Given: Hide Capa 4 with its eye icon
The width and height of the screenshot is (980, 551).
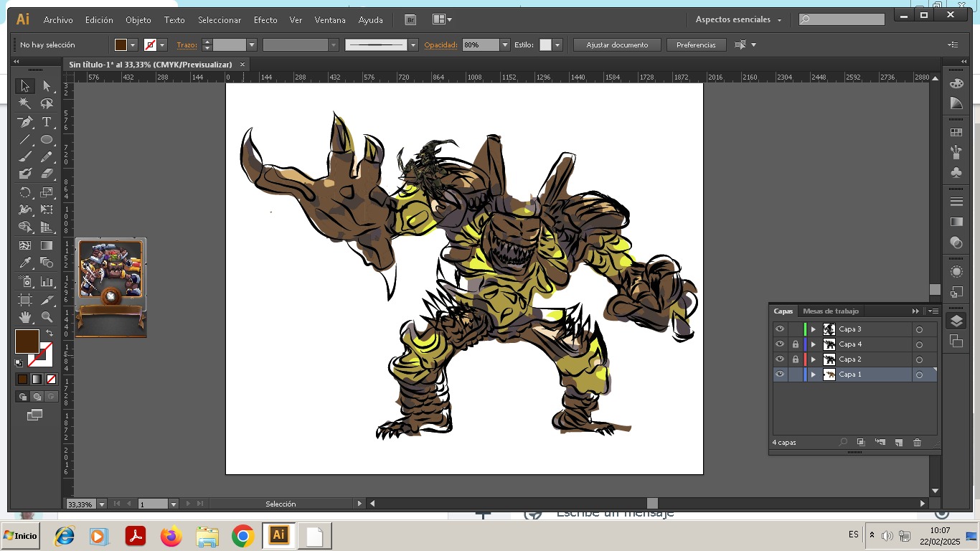Looking at the screenshot, I should tap(780, 344).
